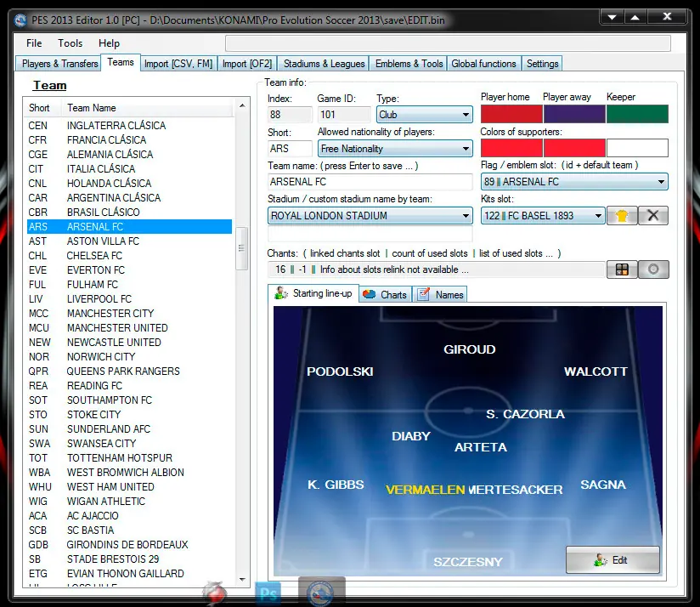
Task: Click the chants grid icon button
Action: pos(622,269)
